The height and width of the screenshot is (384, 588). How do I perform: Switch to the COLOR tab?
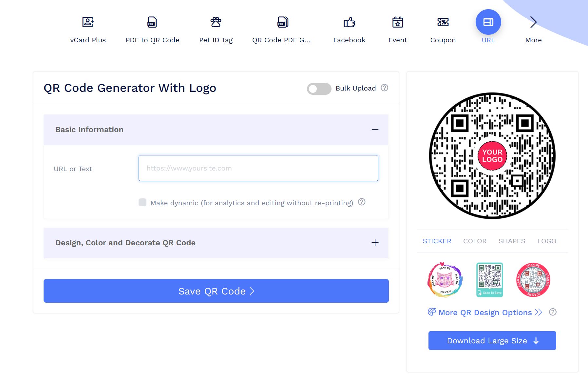(474, 241)
